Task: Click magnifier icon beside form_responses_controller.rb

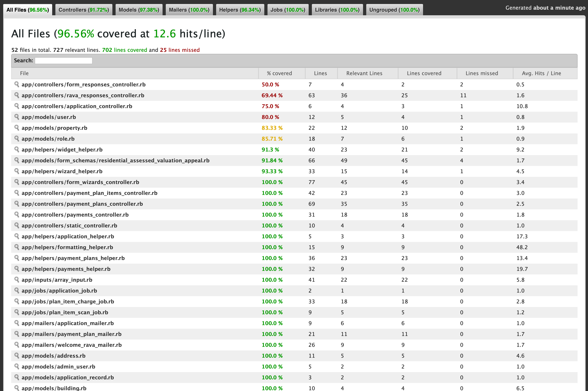Action: coord(17,84)
